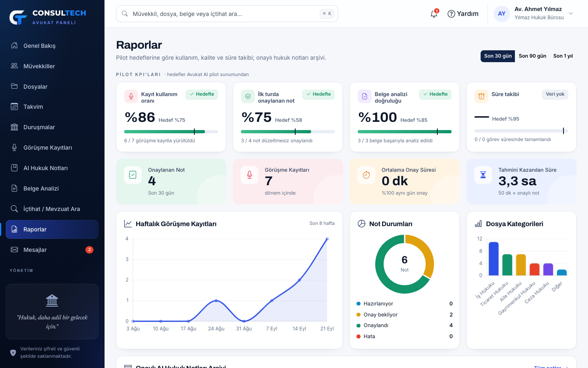
Task: Go to Belge Analizi
Action: click(52, 188)
